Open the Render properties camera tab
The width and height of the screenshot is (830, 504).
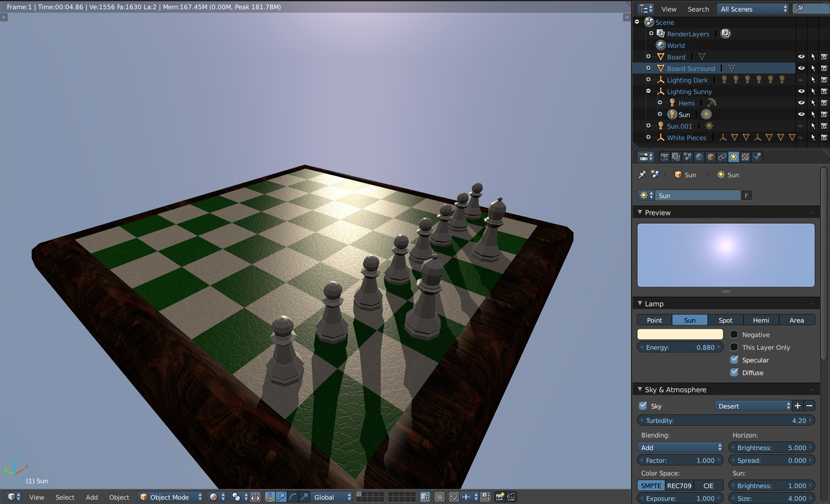(x=664, y=157)
